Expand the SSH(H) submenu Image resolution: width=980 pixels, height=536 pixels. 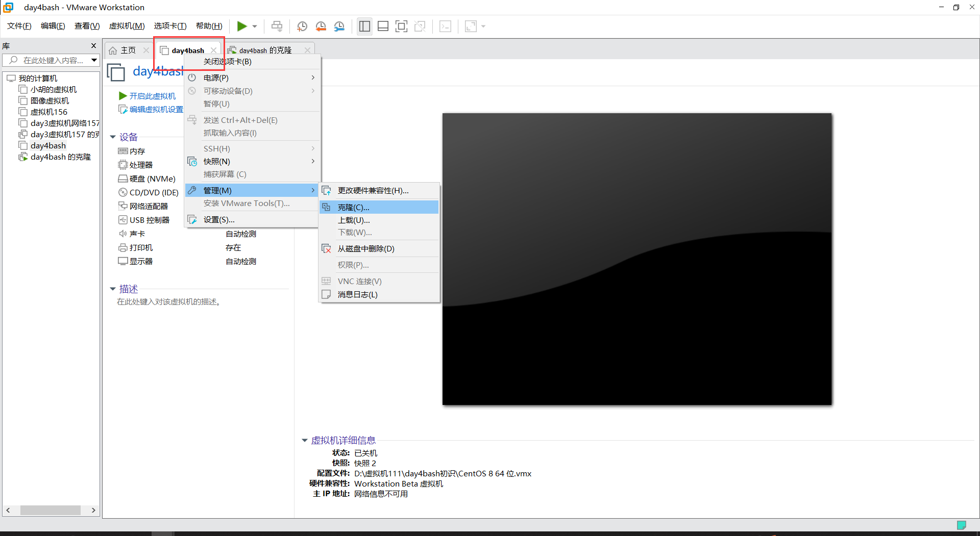(253, 148)
